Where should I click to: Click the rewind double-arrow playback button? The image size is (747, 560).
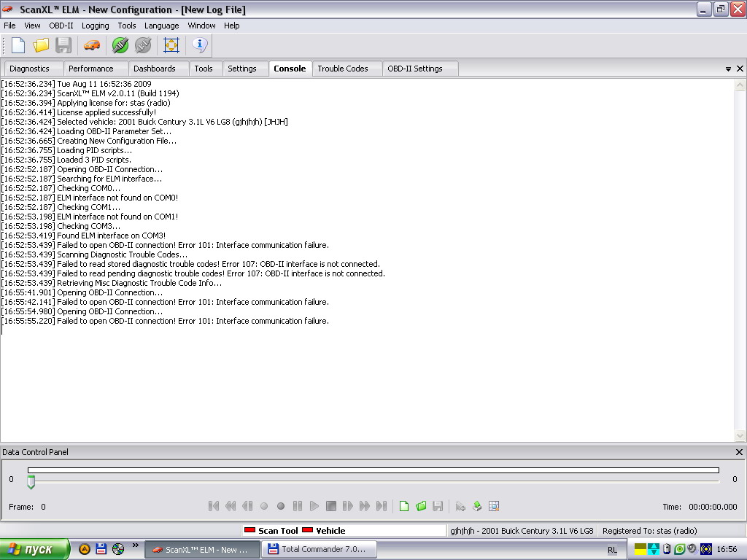tap(231, 506)
